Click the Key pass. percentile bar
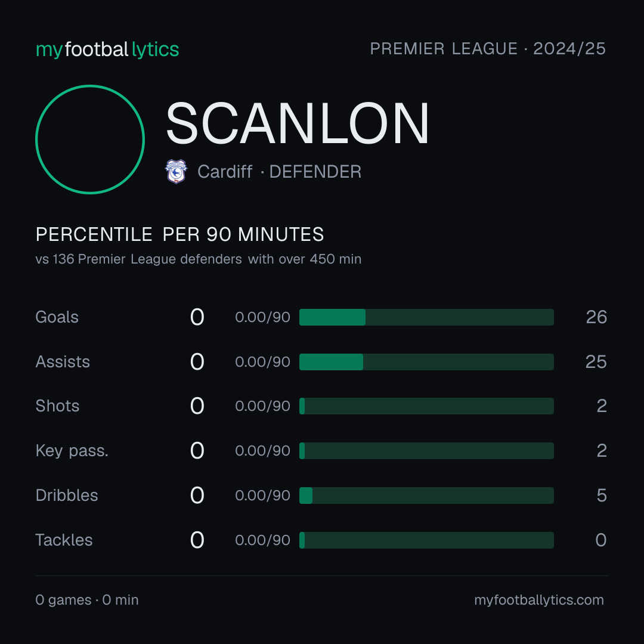This screenshot has height=644, width=644. [x=426, y=451]
